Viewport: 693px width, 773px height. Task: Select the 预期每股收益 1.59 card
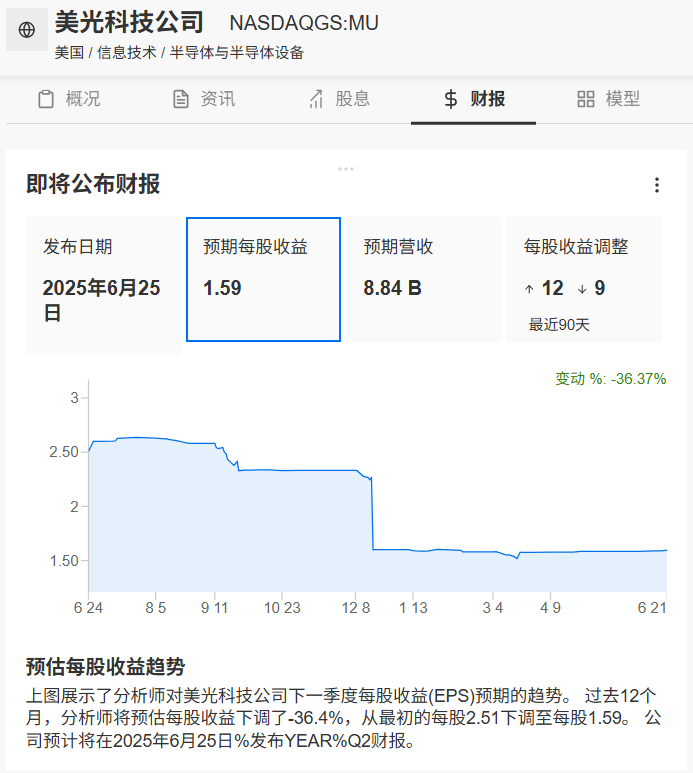point(263,279)
